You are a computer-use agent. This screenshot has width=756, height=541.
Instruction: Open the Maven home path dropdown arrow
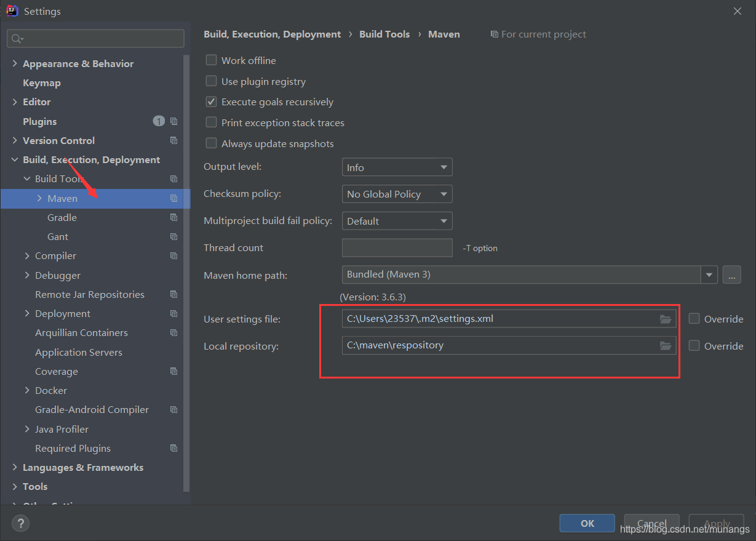[710, 275]
